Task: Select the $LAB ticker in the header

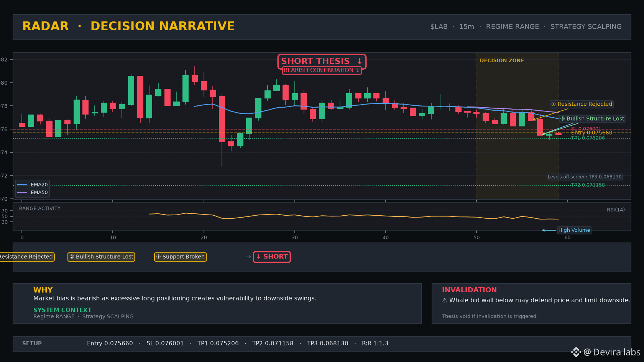Action: coord(439,27)
